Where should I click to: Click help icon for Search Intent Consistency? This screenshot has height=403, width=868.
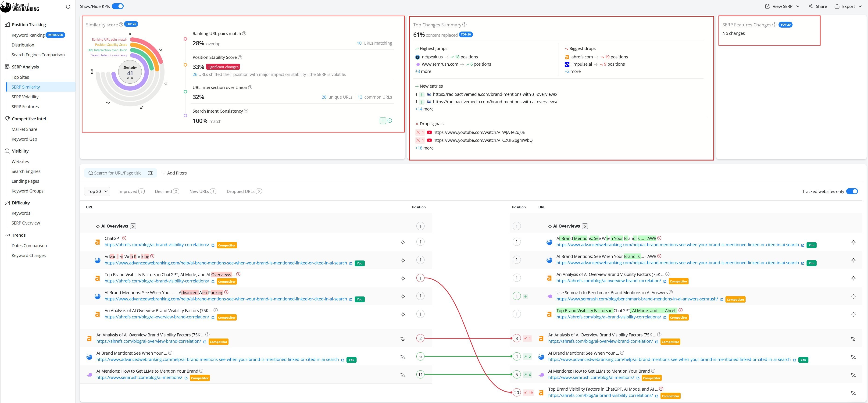246,111
